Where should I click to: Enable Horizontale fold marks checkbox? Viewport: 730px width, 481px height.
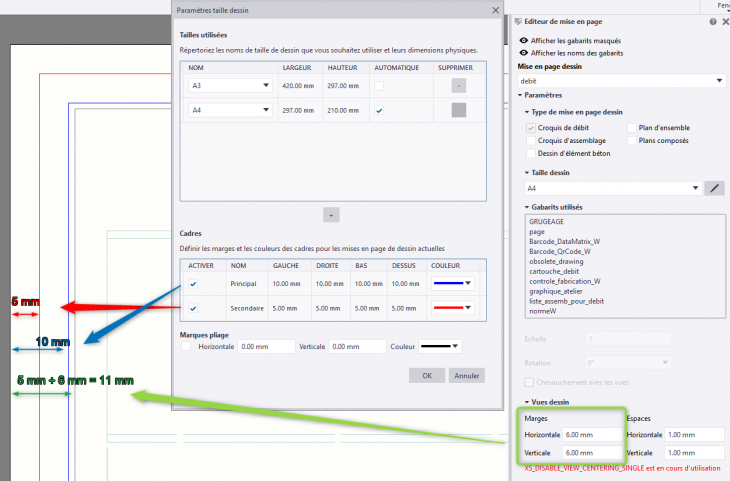pyautogui.click(x=186, y=346)
